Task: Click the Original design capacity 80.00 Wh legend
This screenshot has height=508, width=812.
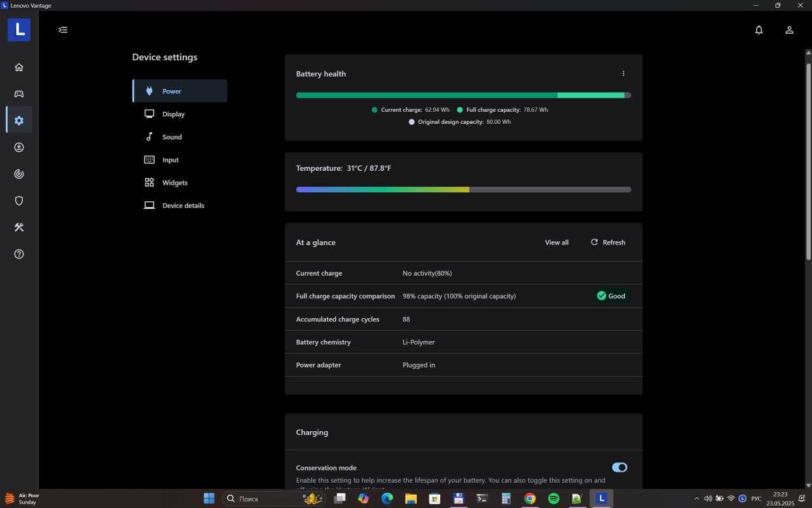Action: coord(460,122)
